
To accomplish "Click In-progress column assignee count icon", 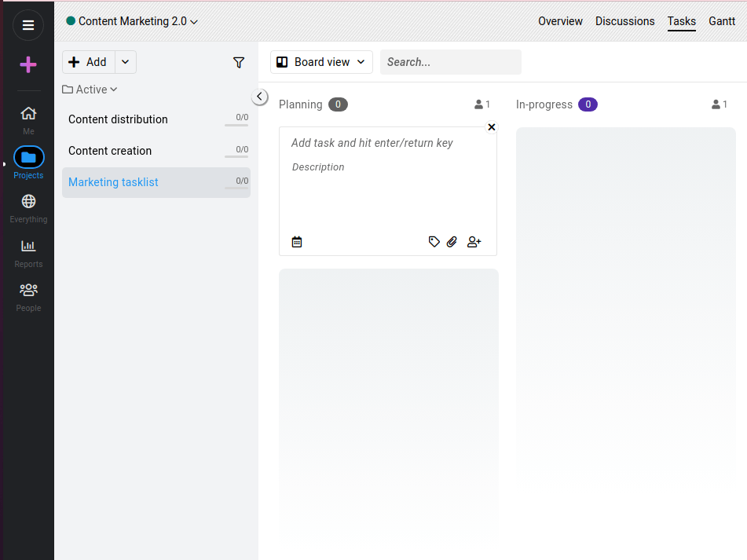I will (720, 104).
